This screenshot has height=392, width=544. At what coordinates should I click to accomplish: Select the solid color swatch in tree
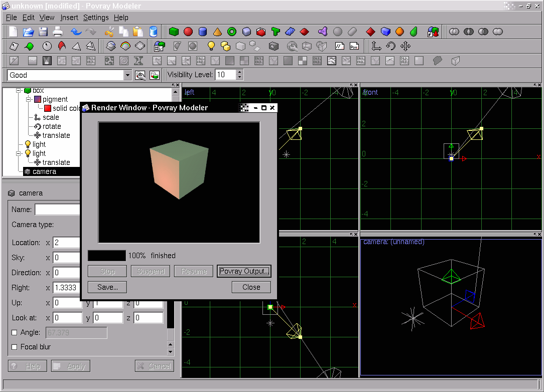[x=48, y=108]
